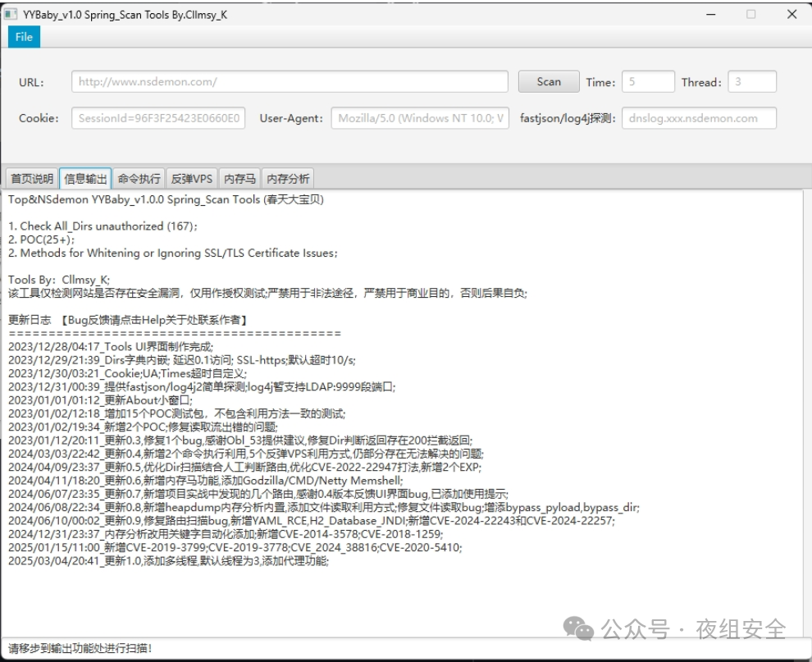Viewport: 812px width, 662px height.
Task: Open the 命令执行 tab
Action: coord(139,179)
